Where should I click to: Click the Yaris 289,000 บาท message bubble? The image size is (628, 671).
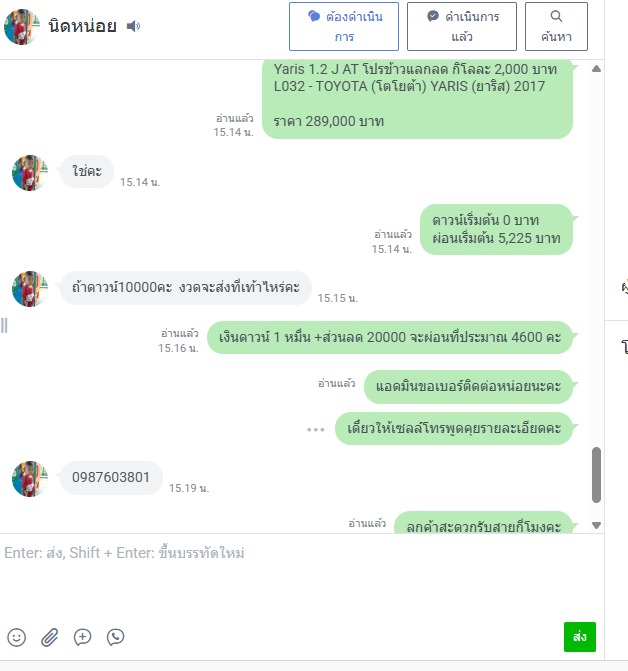tap(417, 98)
